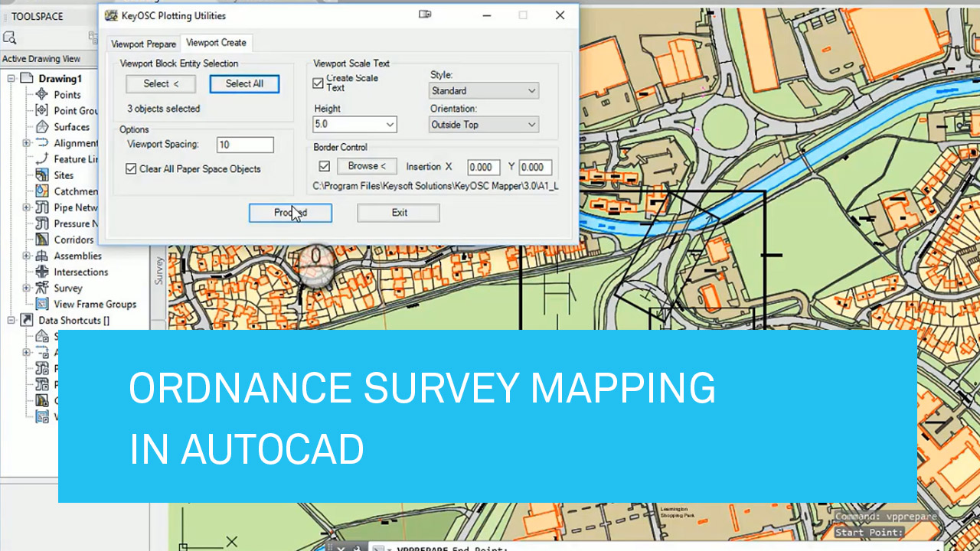Select the Catchments icon in Toolspace
The width and height of the screenshot is (980, 551).
click(x=42, y=191)
